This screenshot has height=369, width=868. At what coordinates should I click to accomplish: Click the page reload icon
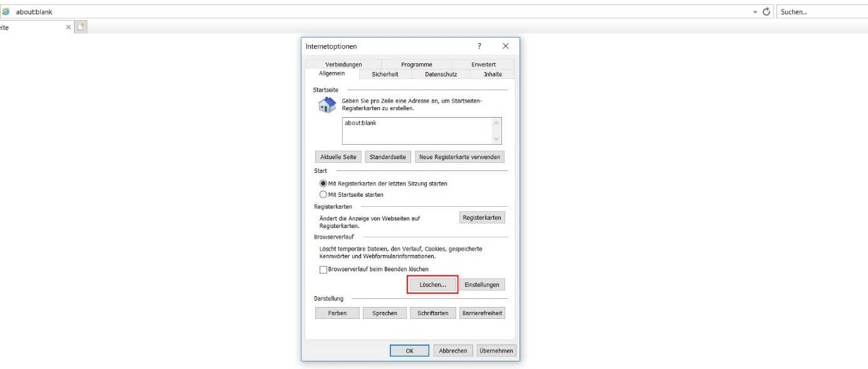(766, 12)
